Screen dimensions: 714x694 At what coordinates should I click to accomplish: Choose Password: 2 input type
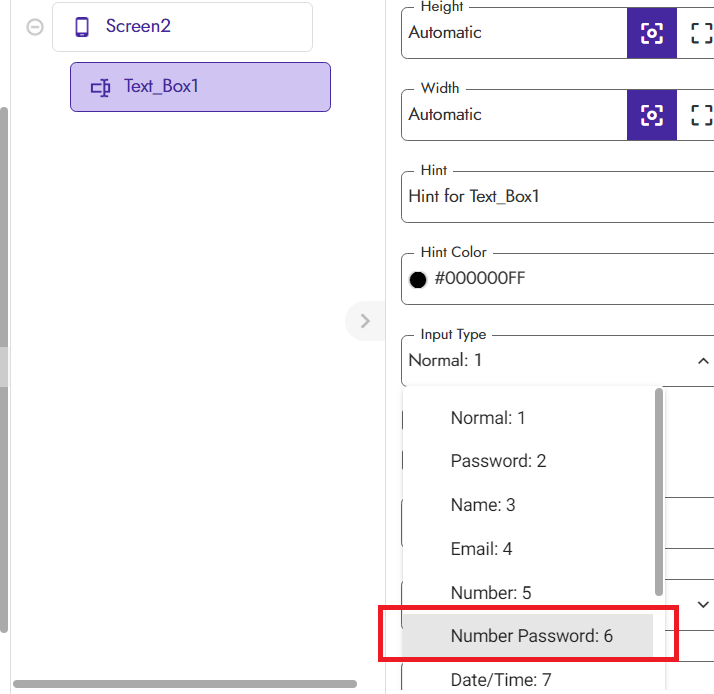click(498, 461)
